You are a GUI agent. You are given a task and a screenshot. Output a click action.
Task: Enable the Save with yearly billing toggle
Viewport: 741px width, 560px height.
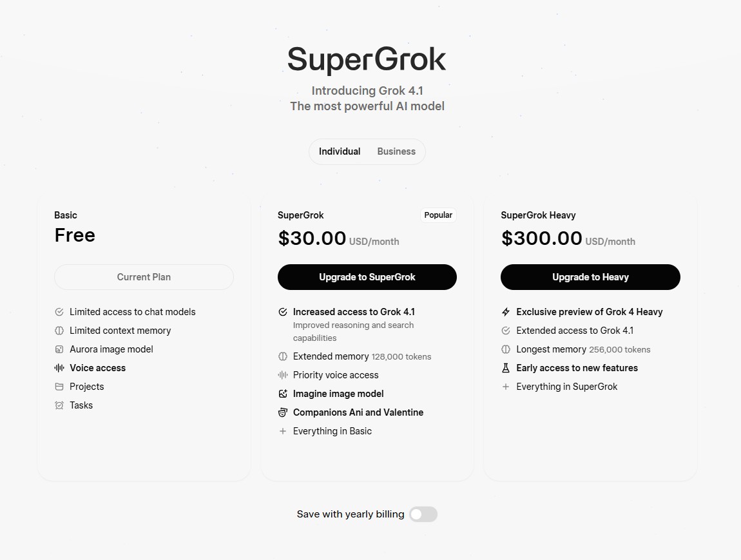(423, 514)
